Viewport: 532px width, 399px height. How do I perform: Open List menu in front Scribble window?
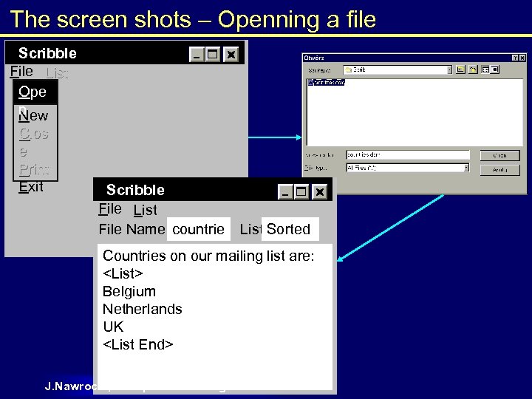146,210
